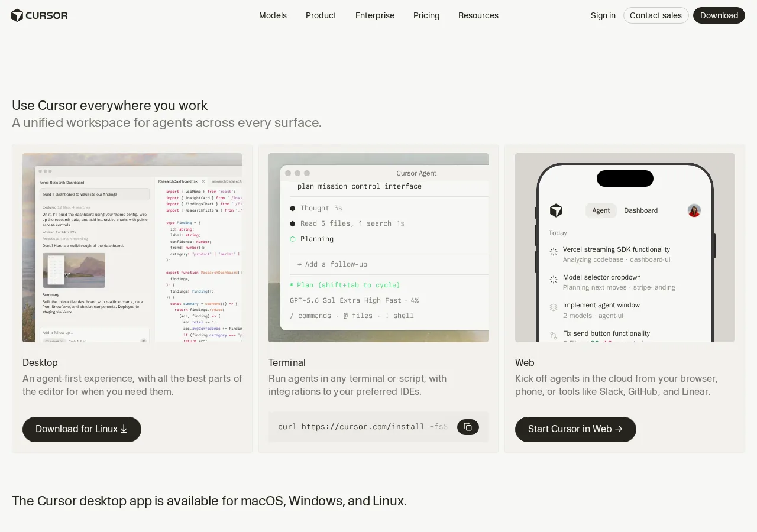This screenshot has width=757, height=532.
Task: Open the Desktop app screenshot thumbnail
Action: click(x=132, y=248)
